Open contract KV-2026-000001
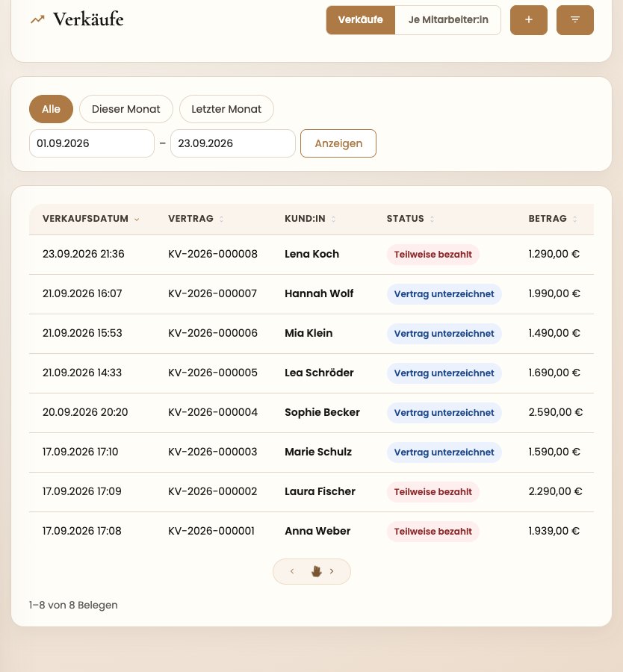623x672 pixels. tap(211, 531)
